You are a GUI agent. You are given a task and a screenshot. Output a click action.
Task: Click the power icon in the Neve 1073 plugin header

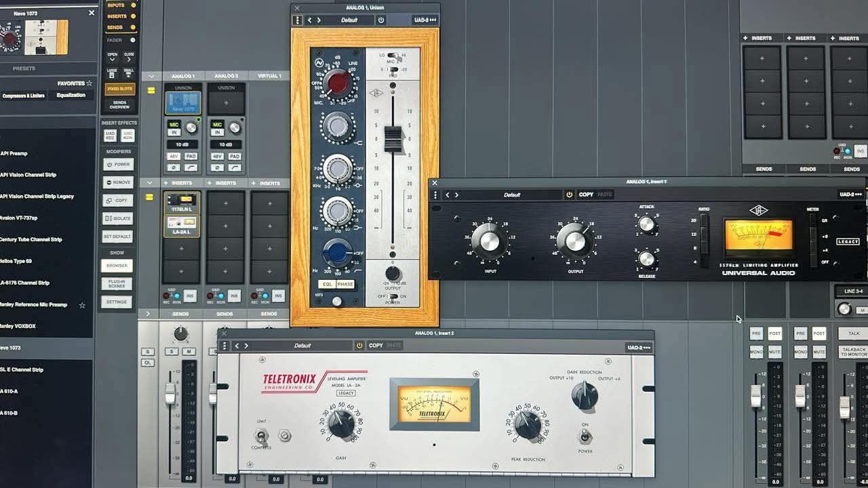coord(380,20)
